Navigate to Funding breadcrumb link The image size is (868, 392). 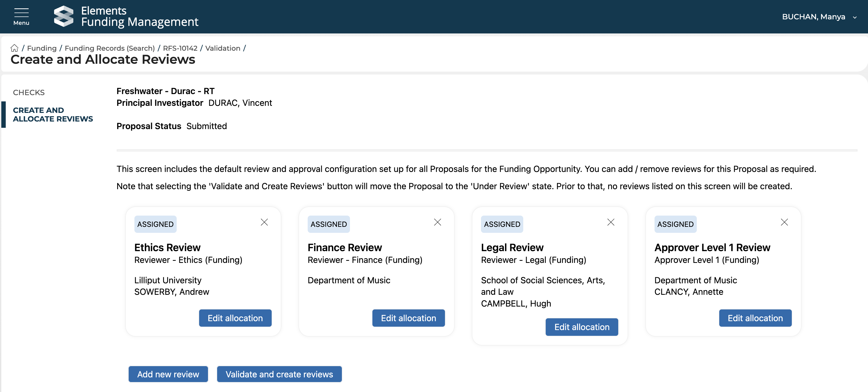42,48
